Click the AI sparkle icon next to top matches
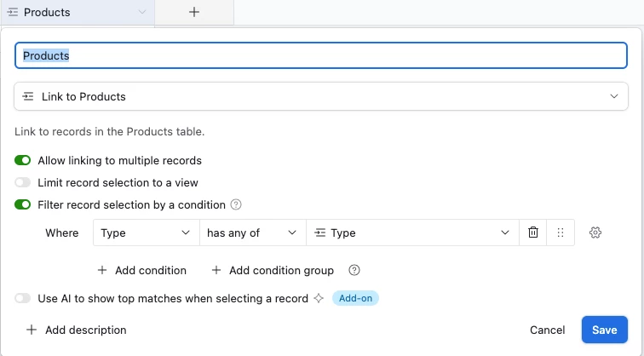Screen dimensions: 644x356 point(319,298)
